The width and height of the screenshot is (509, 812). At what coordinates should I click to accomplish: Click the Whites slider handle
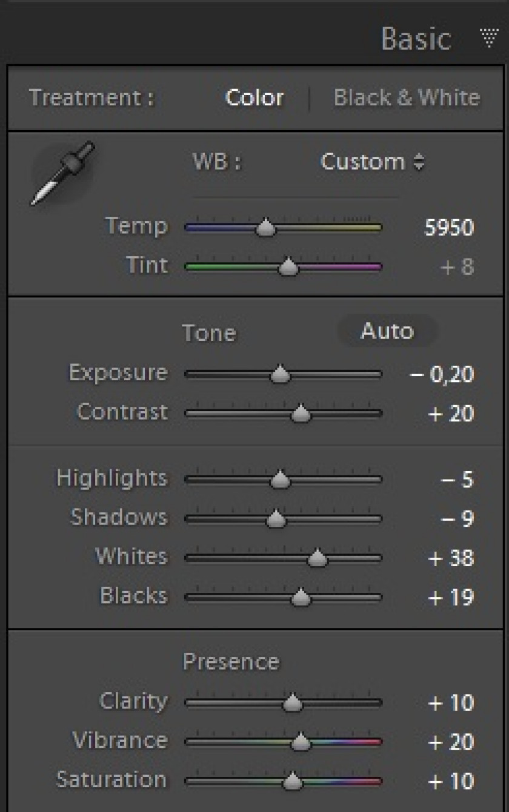(318, 558)
